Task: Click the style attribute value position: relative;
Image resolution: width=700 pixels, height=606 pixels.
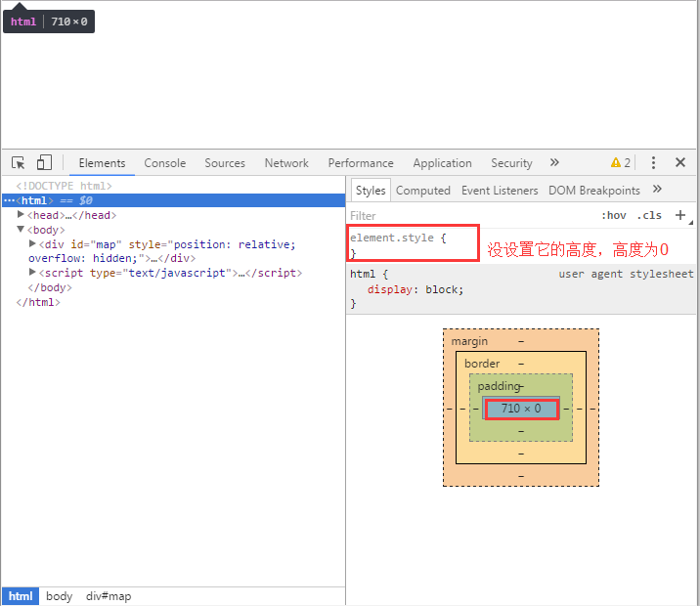Action: (235, 244)
